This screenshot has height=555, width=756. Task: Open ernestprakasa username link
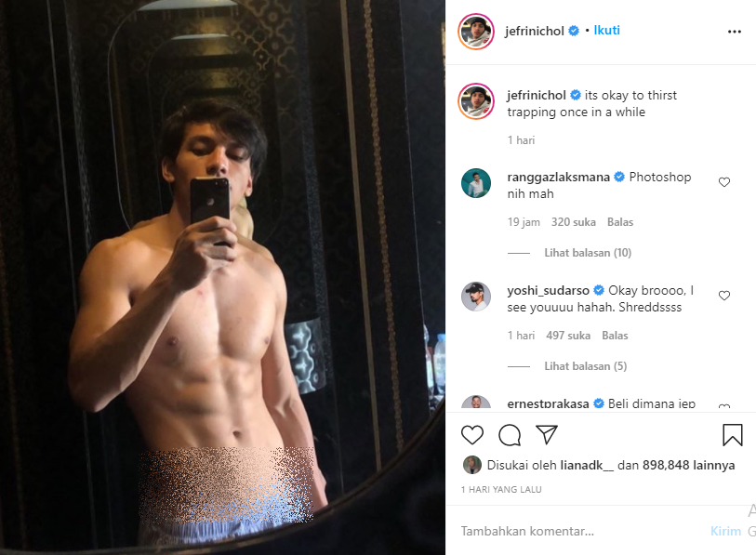(548, 403)
